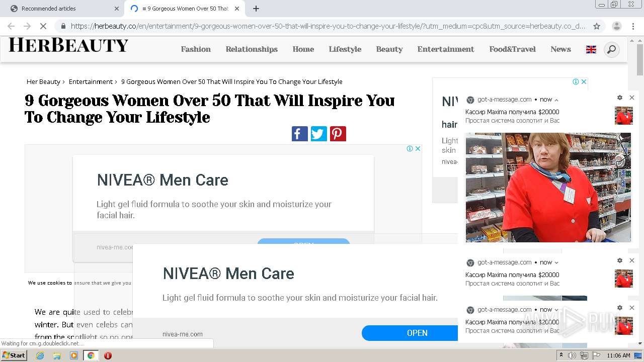Viewport: 644px width, 362px height.
Task: Open AdChoices info on in-article ad
Action: click(410, 148)
